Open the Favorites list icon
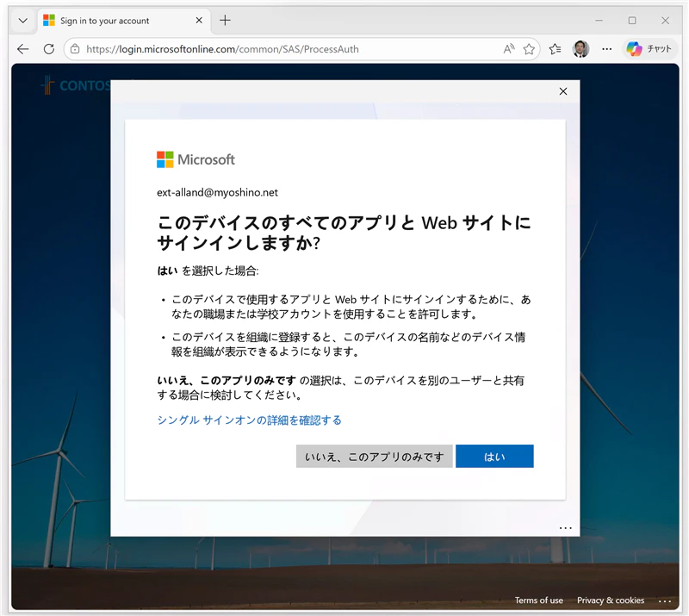The height and width of the screenshot is (616, 689). [555, 49]
